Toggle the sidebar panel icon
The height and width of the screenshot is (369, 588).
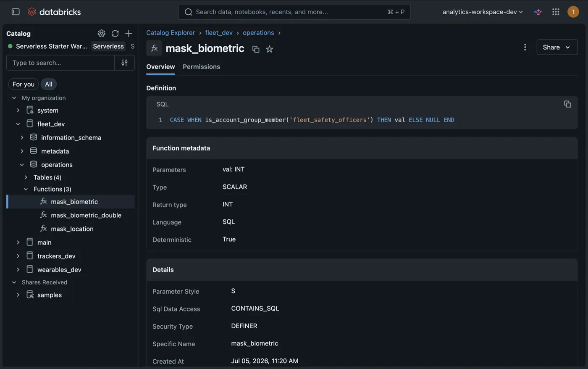[x=16, y=12]
